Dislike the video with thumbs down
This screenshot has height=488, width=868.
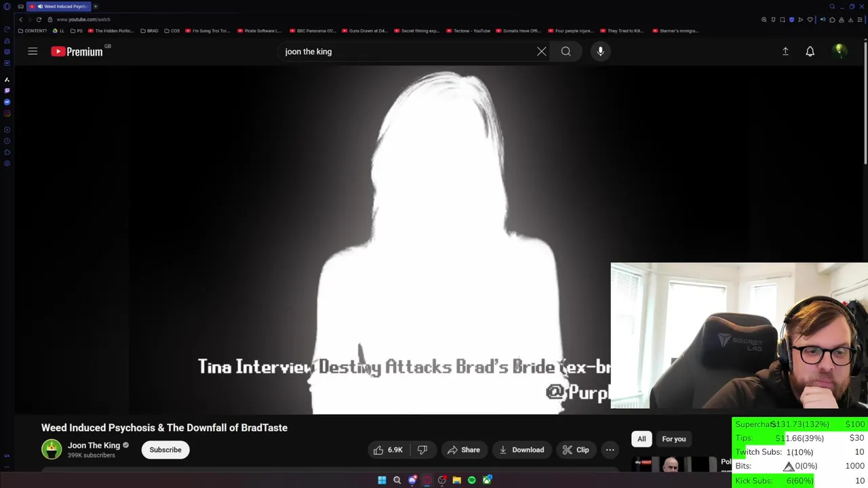pyautogui.click(x=422, y=449)
